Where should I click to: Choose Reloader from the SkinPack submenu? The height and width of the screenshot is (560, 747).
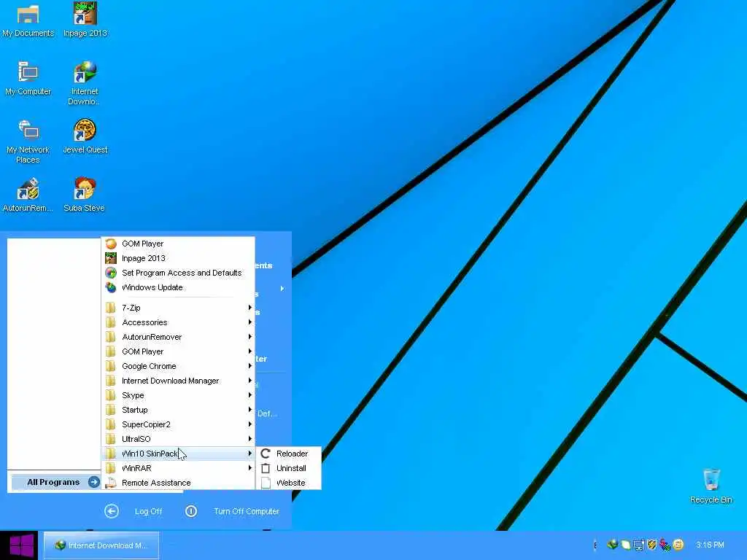tap(289, 454)
